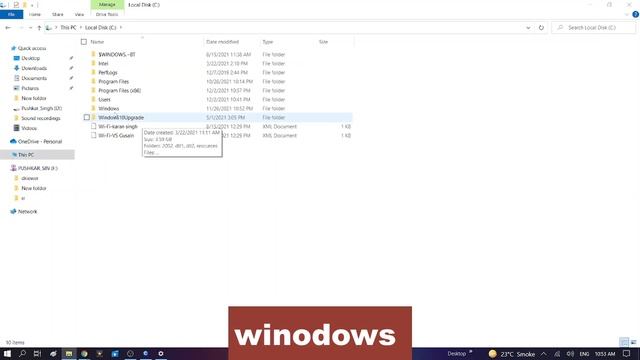Open Videos in the navigation pane
This screenshot has width=640, height=360.
29,128
